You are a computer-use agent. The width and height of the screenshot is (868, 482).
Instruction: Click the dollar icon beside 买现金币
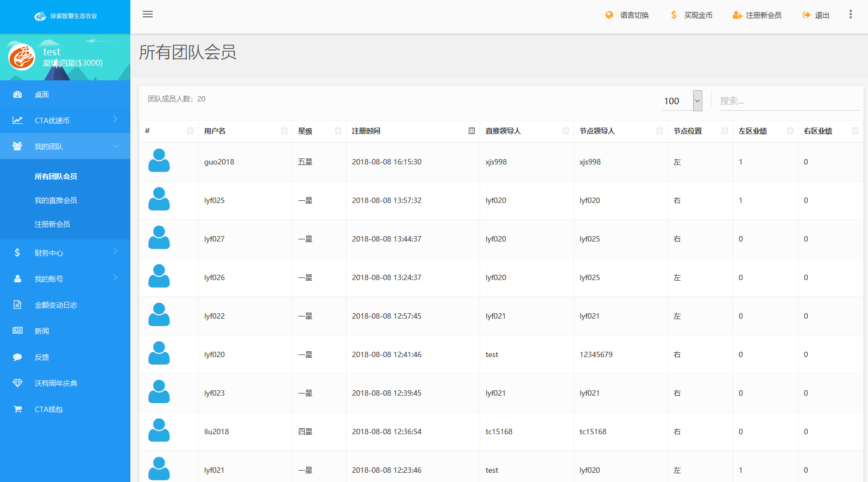674,15
